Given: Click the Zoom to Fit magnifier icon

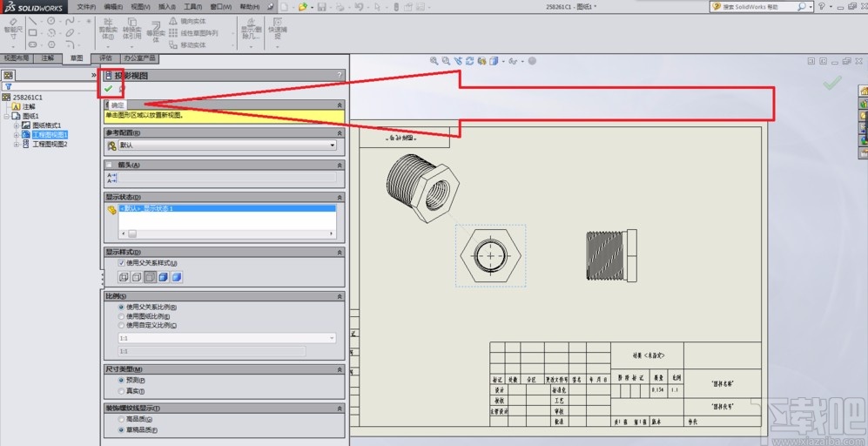Looking at the screenshot, I should tap(434, 61).
